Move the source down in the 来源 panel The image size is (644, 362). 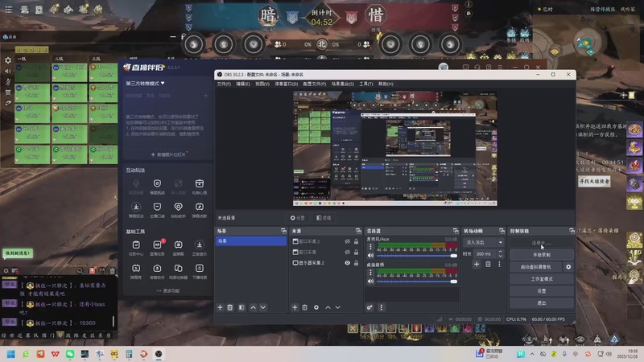[337, 307]
